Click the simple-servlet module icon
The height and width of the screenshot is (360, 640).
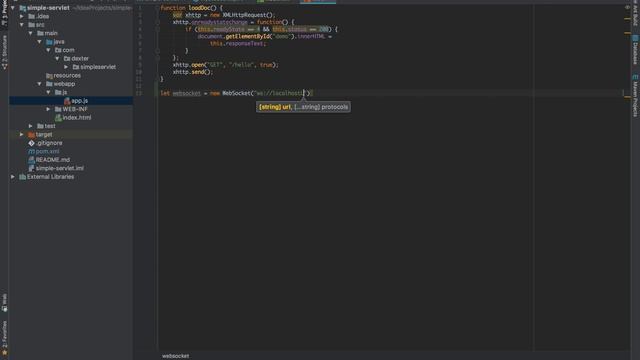(x=23, y=8)
